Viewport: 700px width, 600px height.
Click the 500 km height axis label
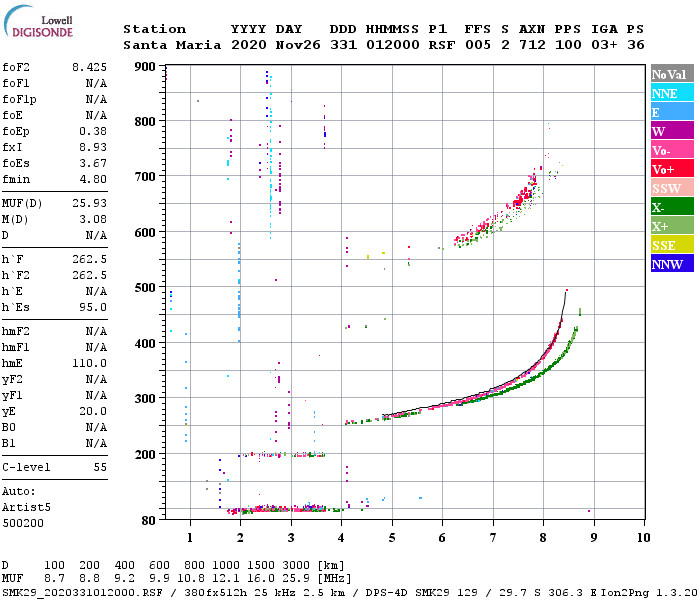[x=145, y=288]
